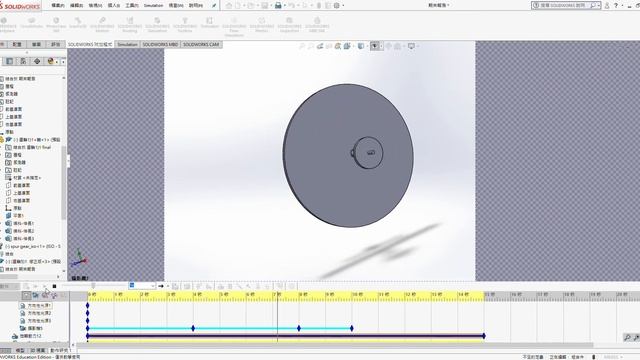Select the third directional light in motion tree
This screenshot has height=360, width=640.
36,320
